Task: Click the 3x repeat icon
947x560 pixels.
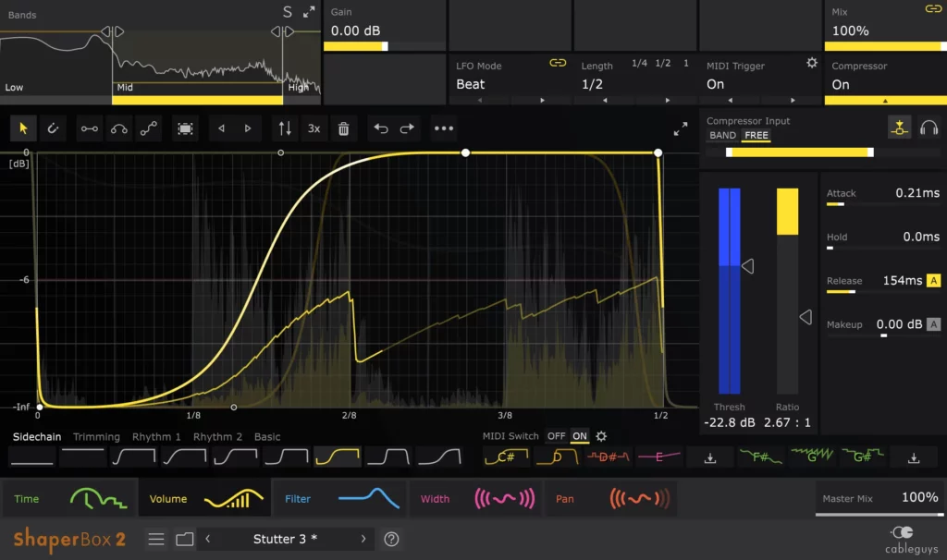Action: pos(314,128)
